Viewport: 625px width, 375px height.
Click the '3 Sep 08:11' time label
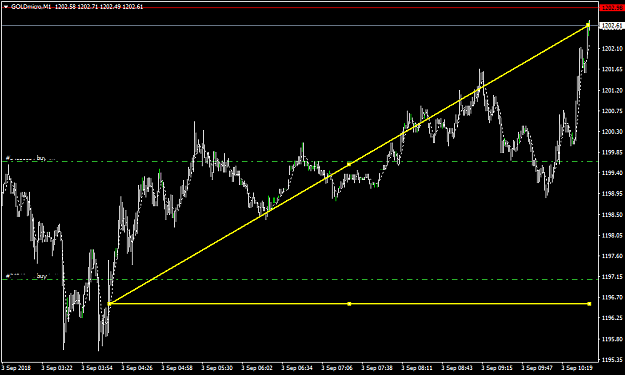pyautogui.click(x=417, y=368)
